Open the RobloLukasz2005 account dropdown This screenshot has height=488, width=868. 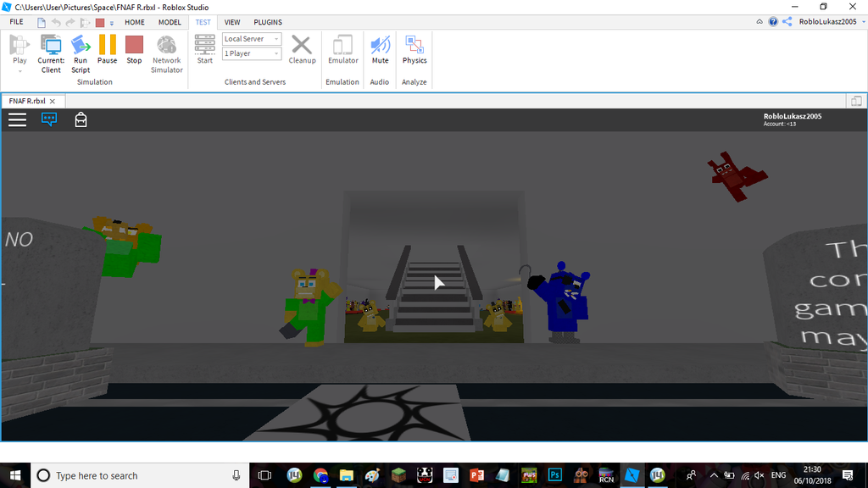click(x=832, y=22)
